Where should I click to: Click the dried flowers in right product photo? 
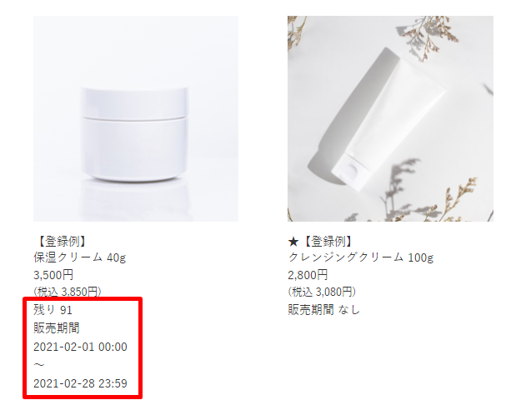click(x=426, y=37)
